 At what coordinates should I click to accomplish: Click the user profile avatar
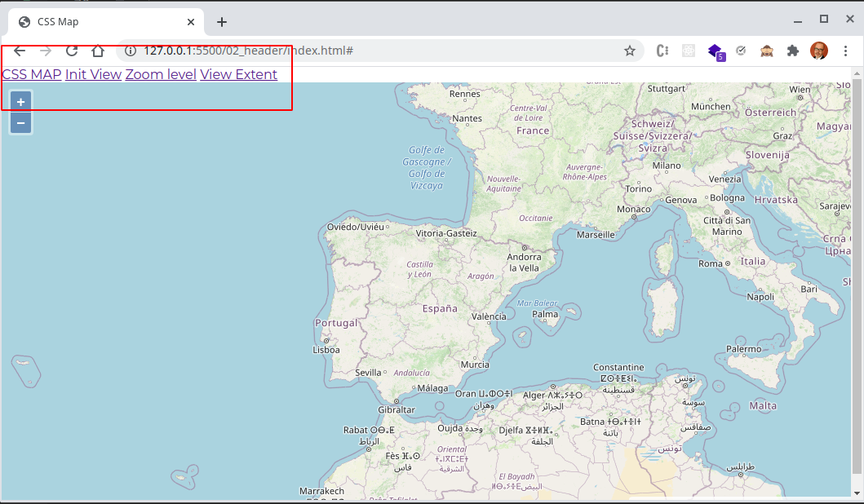[818, 51]
